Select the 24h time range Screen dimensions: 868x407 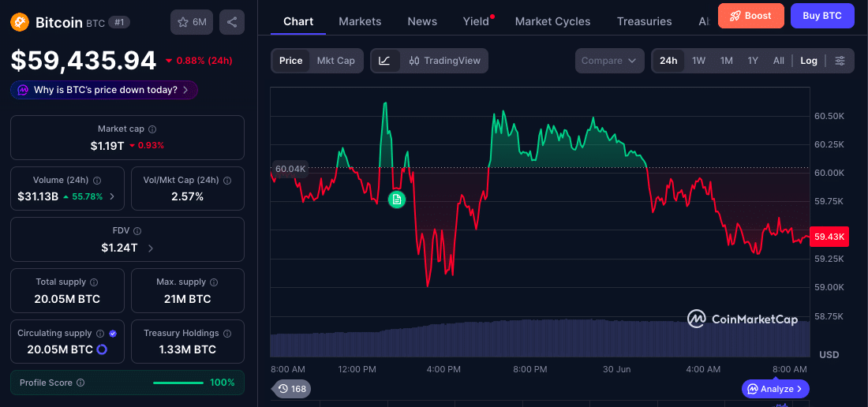click(668, 61)
